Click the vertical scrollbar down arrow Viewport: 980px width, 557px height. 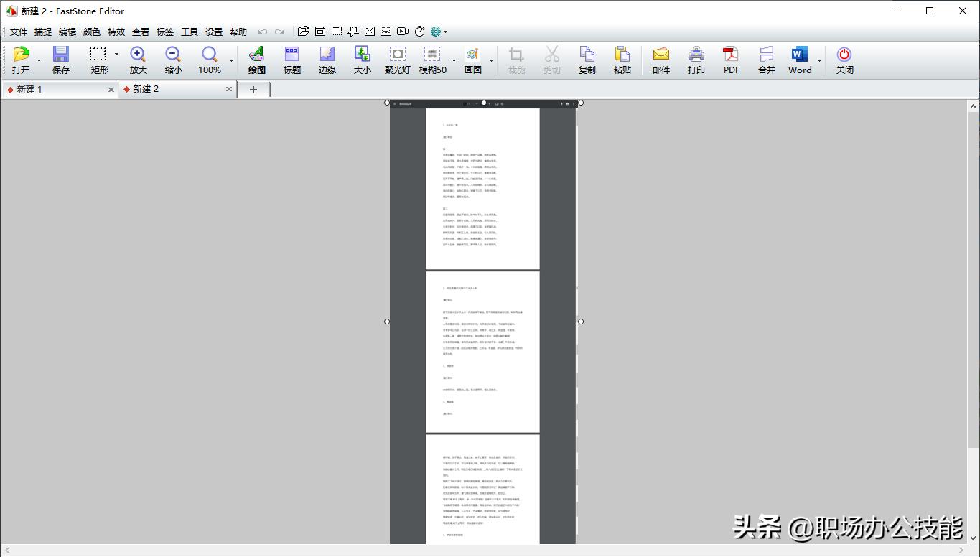pyautogui.click(x=974, y=537)
